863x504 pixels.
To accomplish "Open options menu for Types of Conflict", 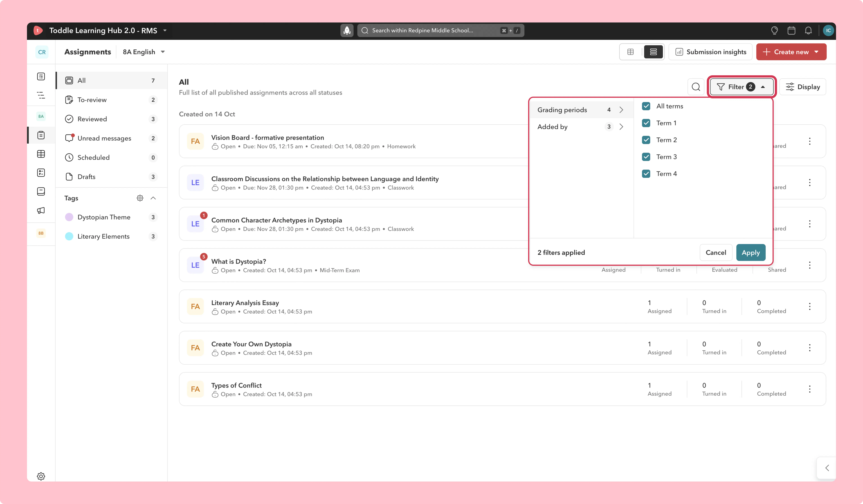I will click(x=810, y=389).
